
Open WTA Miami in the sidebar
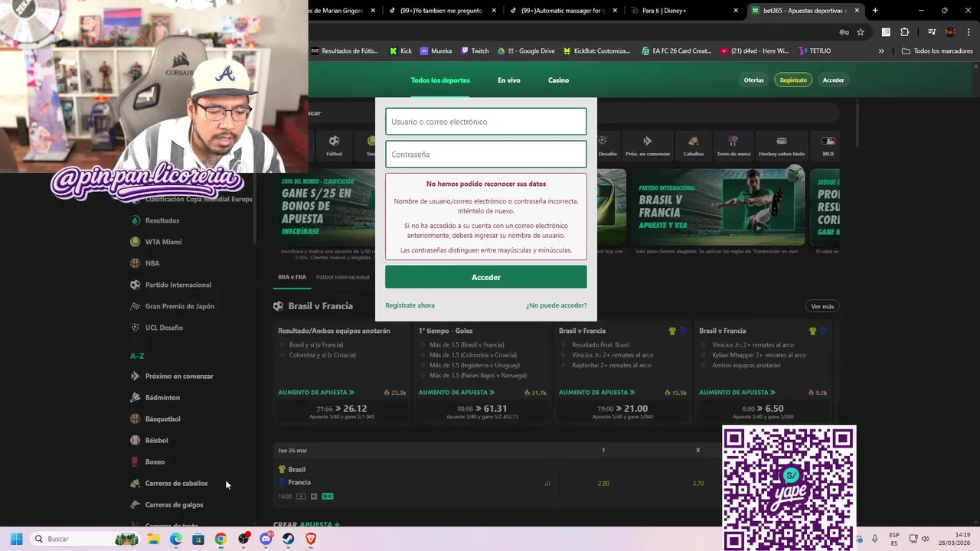coord(163,242)
